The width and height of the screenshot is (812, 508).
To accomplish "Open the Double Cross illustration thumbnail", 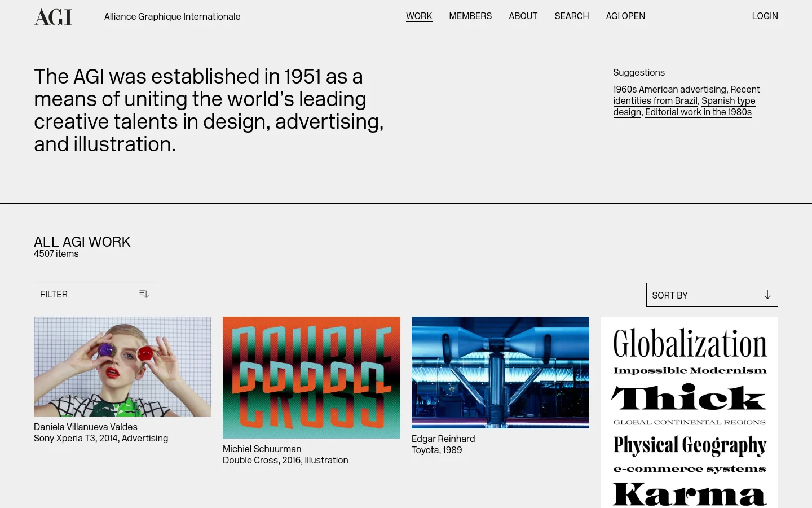I will pyautogui.click(x=311, y=378).
